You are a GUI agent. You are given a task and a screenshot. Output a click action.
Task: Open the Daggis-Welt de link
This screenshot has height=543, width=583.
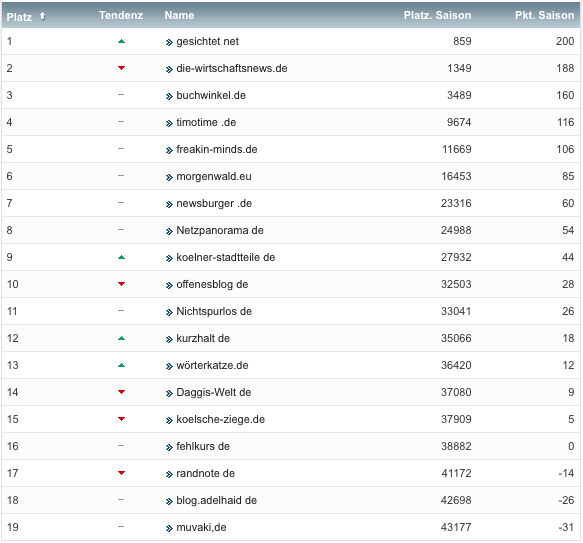point(213,392)
